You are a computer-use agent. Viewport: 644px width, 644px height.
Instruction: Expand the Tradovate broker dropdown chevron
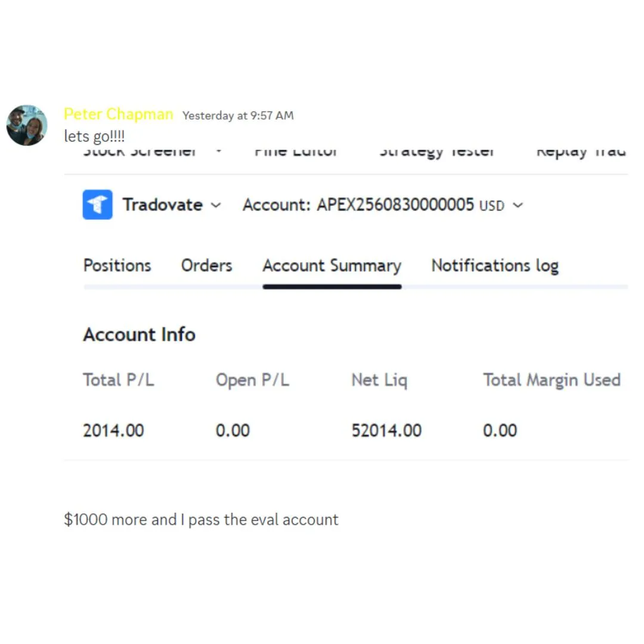216,205
